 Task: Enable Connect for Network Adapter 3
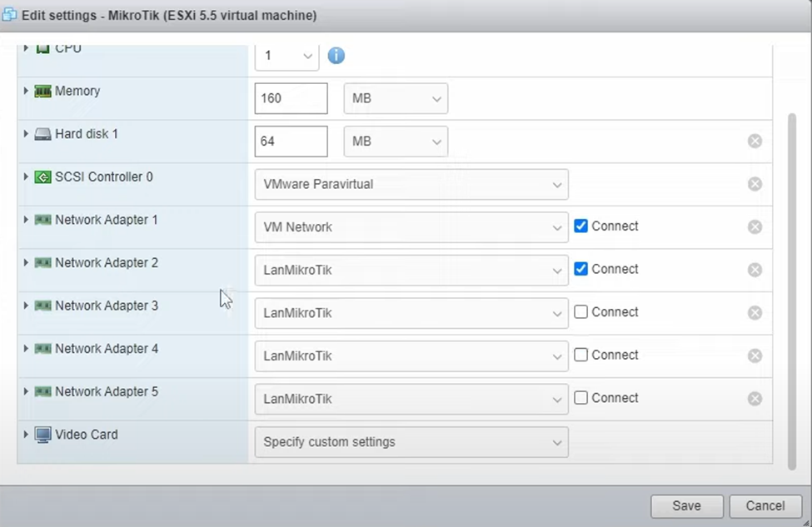pos(581,312)
